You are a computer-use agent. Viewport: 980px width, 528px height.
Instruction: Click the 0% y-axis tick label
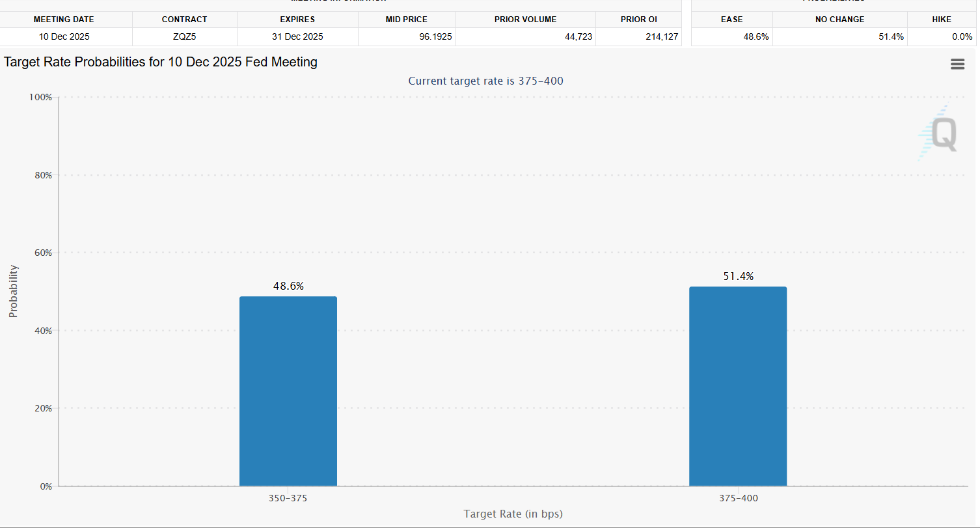coord(46,486)
